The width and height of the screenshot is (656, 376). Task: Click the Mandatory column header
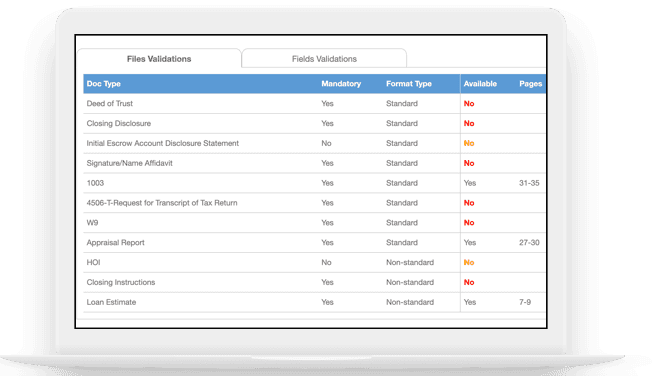click(x=341, y=84)
